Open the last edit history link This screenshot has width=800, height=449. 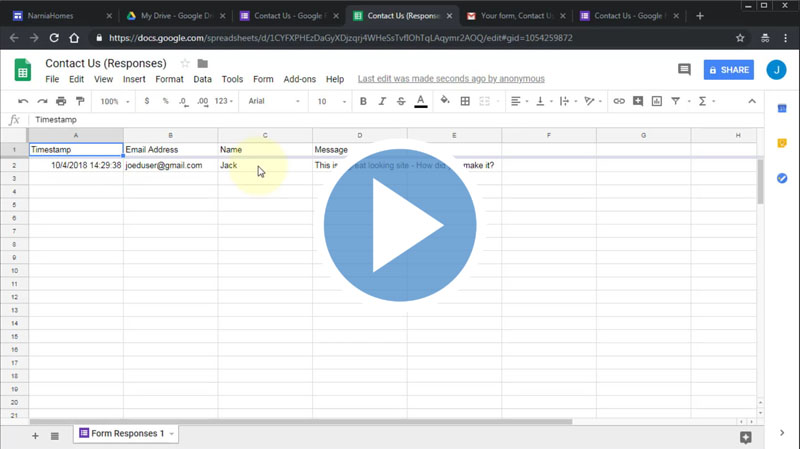(451, 79)
